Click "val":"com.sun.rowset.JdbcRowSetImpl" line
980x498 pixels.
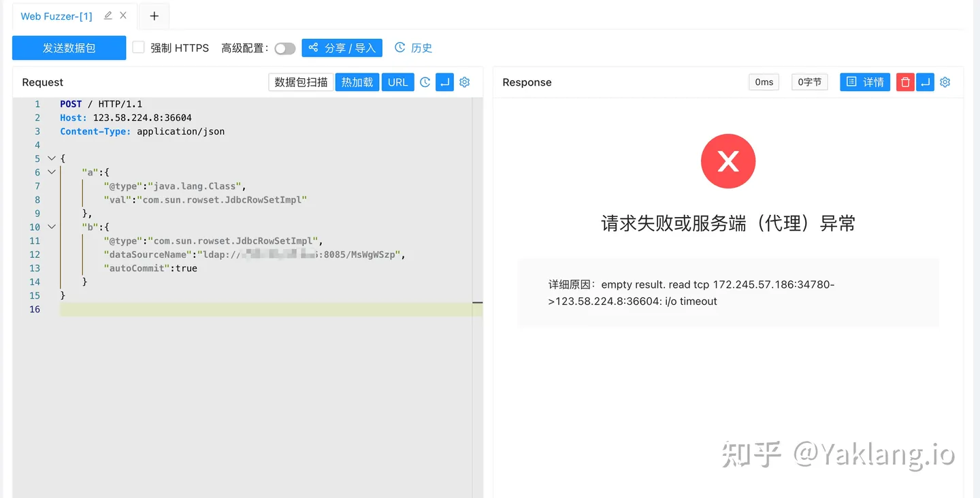(x=206, y=199)
